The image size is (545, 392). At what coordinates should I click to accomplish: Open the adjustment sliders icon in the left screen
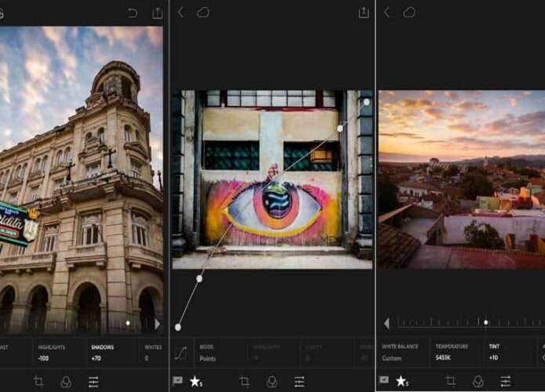pos(93,382)
